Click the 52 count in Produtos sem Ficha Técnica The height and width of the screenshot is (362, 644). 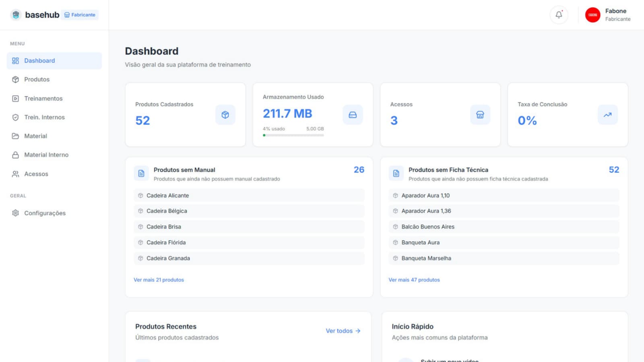(x=614, y=170)
